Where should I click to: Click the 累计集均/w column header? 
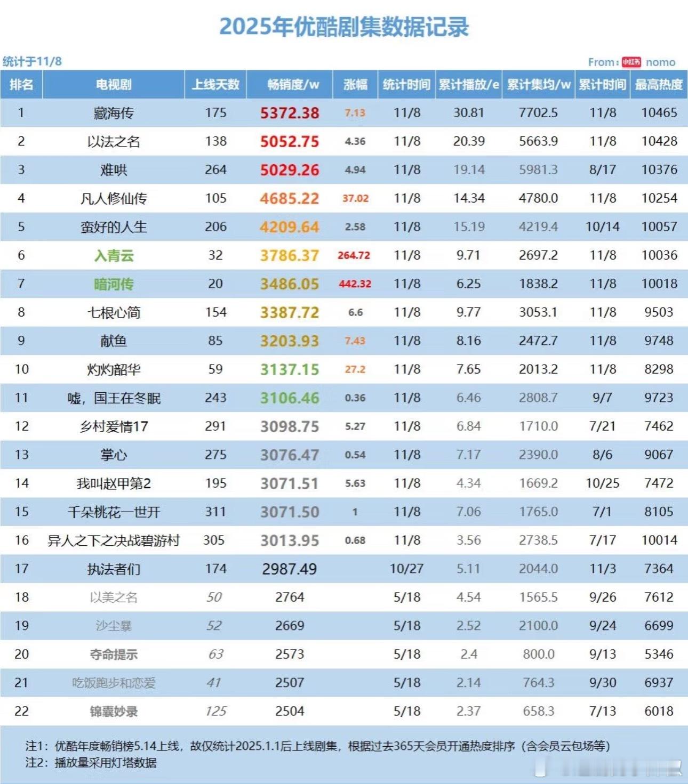tap(538, 85)
